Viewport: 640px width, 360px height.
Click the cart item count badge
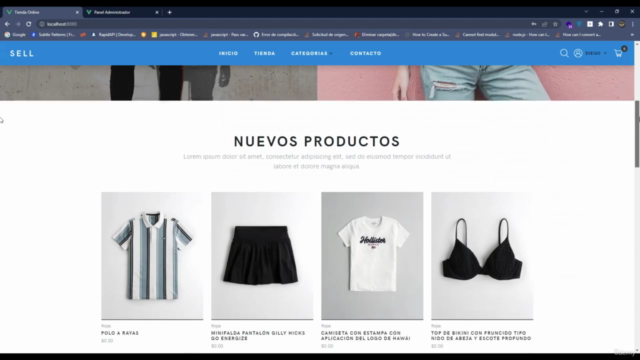[624, 49]
